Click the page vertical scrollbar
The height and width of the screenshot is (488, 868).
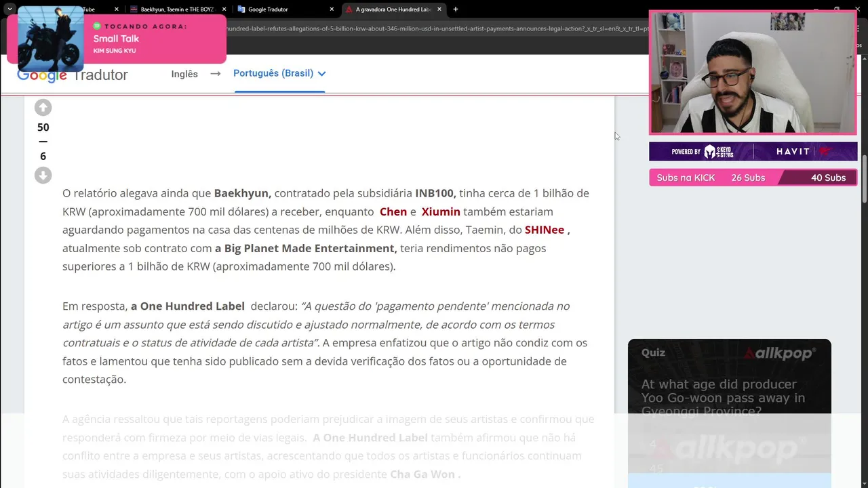coord(865,179)
